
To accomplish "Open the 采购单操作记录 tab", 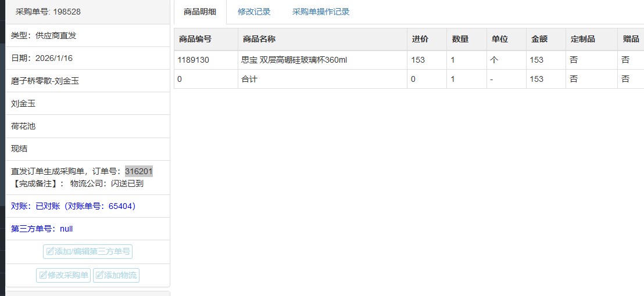I will click(x=321, y=12).
